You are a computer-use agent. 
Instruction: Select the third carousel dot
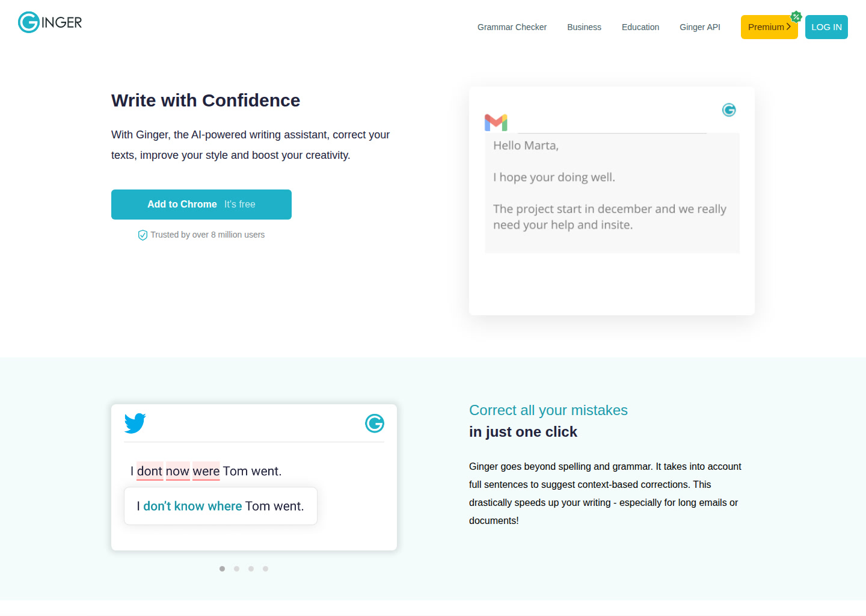coord(251,568)
